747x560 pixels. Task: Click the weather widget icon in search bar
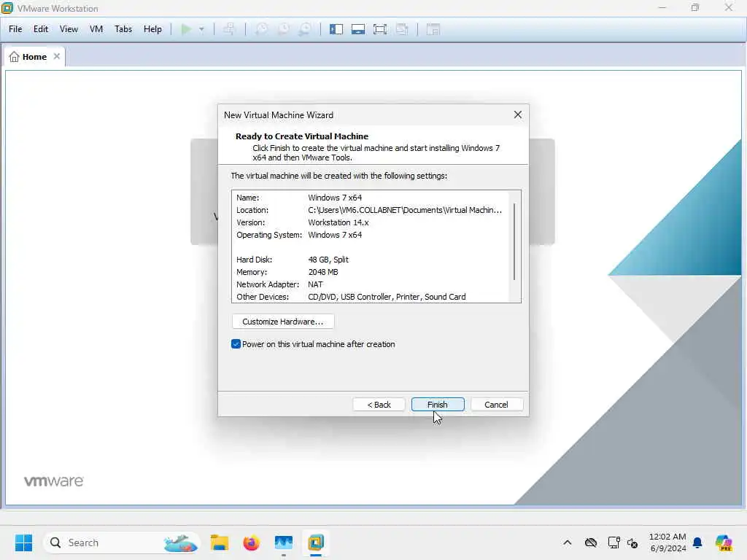click(181, 542)
